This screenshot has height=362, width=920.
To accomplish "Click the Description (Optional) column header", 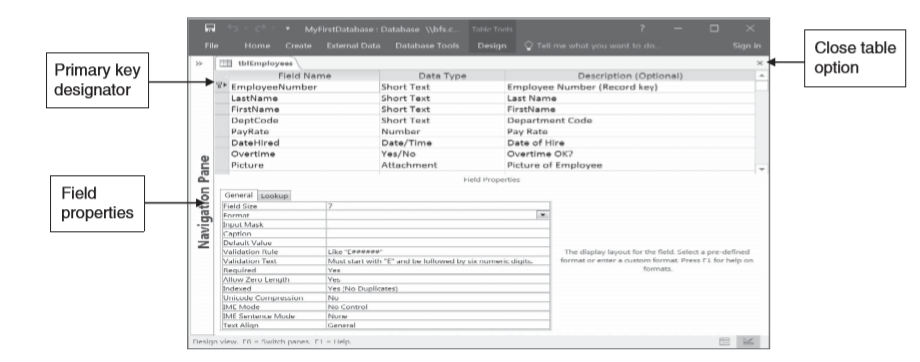I will tap(630, 76).
